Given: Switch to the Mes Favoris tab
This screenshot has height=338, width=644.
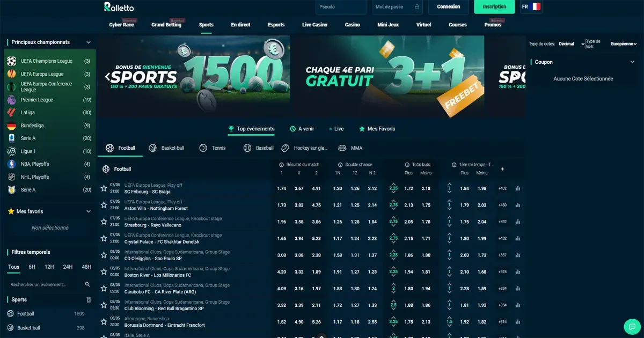Looking at the screenshot, I should point(377,129).
